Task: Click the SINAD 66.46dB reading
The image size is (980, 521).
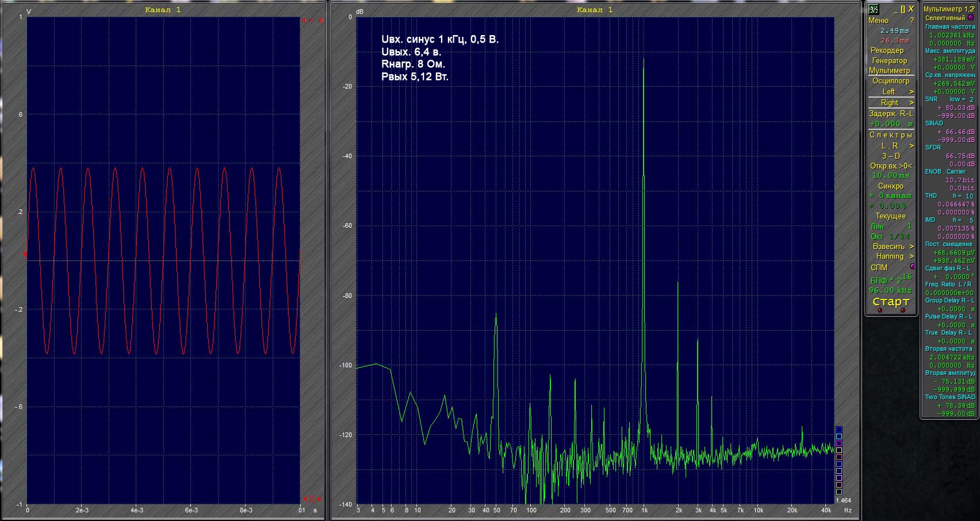Action: pyautogui.click(x=956, y=132)
